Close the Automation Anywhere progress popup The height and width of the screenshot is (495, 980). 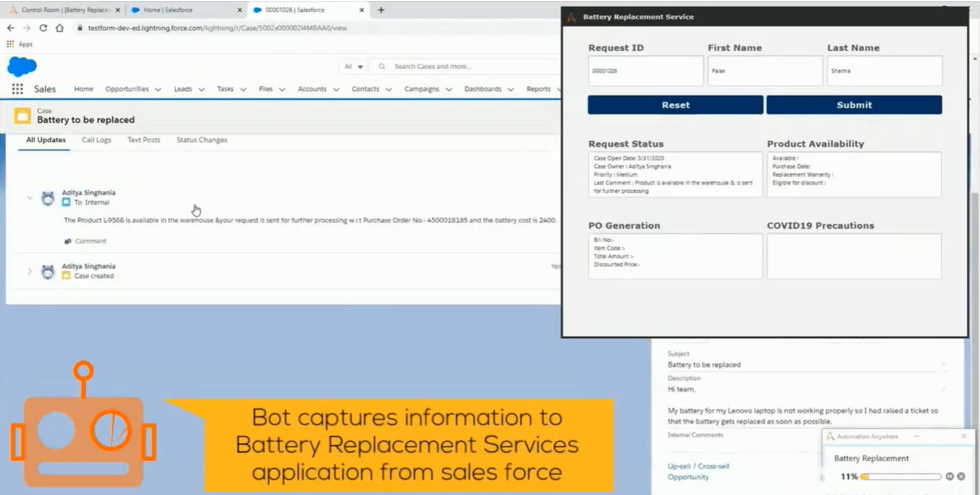coord(964,436)
